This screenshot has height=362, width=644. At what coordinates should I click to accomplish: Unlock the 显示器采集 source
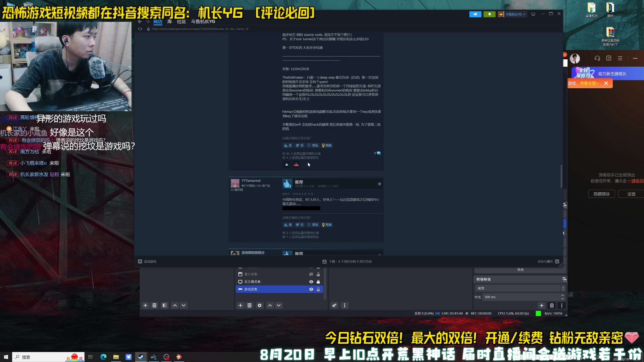318,282
